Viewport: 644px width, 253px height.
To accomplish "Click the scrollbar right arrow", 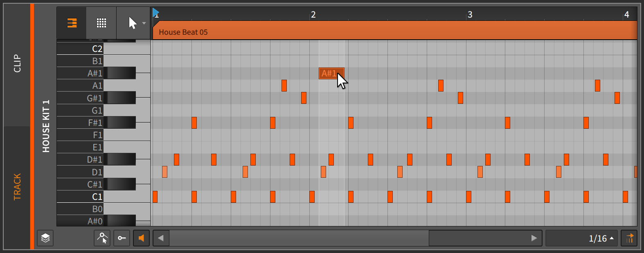I will (x=534, y=238).
